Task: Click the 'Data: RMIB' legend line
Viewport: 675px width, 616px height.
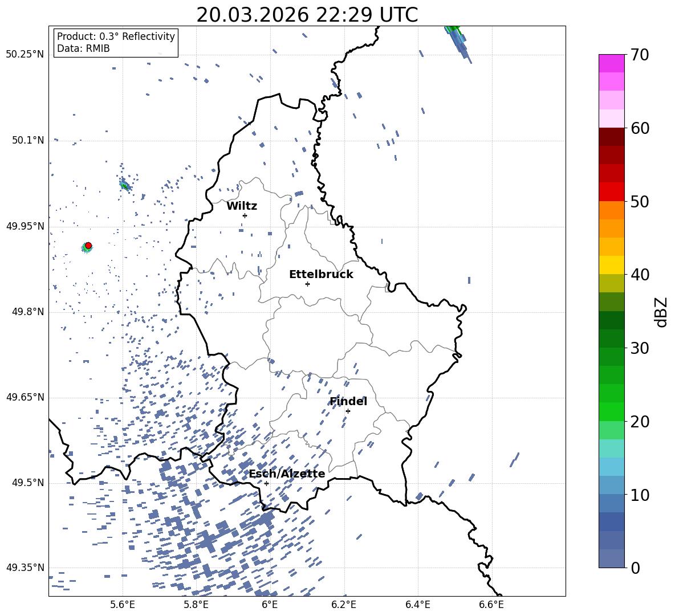Action: [x=83, y=48]
